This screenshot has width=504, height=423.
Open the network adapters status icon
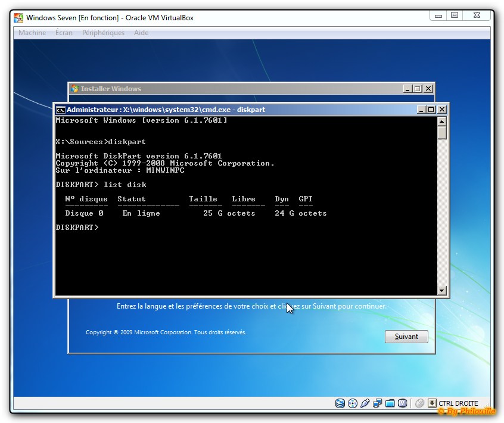tap(378, 403)
